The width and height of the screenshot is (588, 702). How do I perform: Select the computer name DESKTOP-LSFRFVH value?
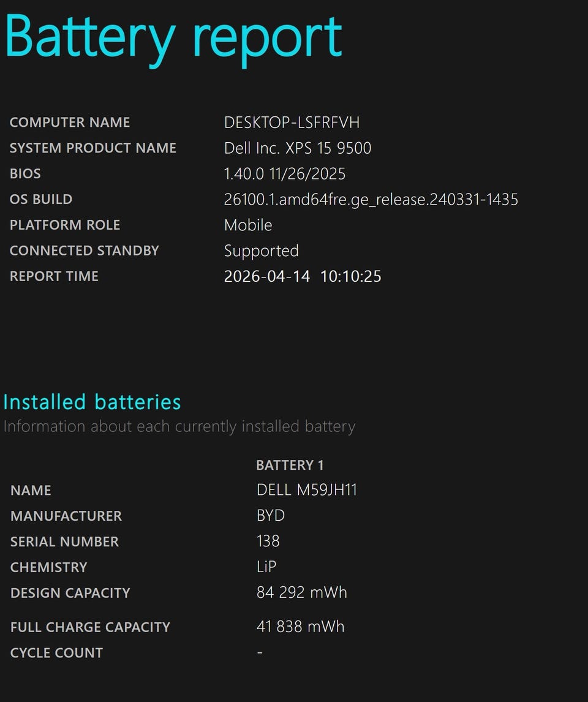pyautogui.click(x=292, y=123)
